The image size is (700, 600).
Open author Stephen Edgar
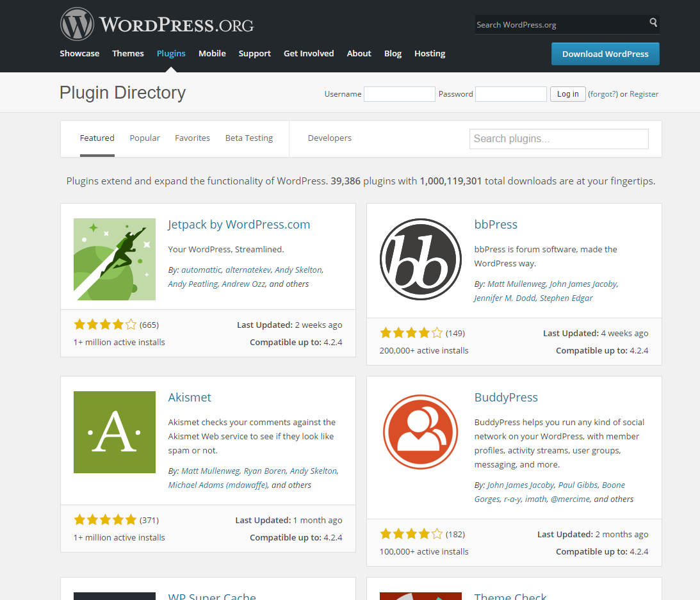click(566, 298)
